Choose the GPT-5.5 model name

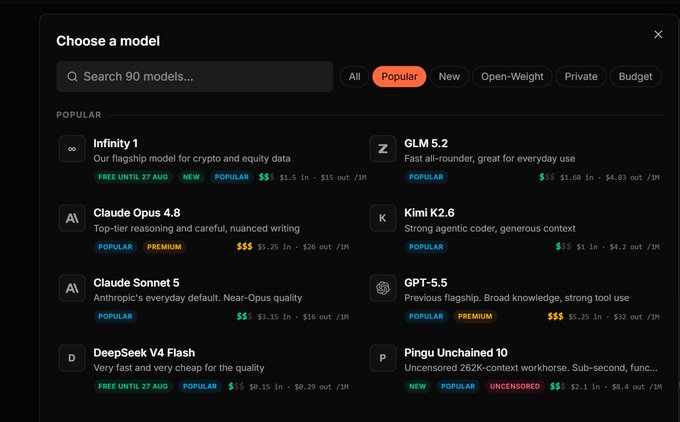(x=425, y=283)
